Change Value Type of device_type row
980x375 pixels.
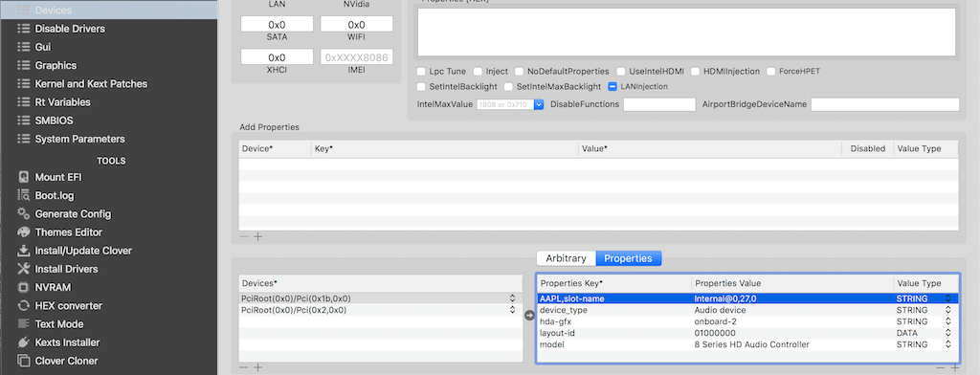click(x=948, y=310)
